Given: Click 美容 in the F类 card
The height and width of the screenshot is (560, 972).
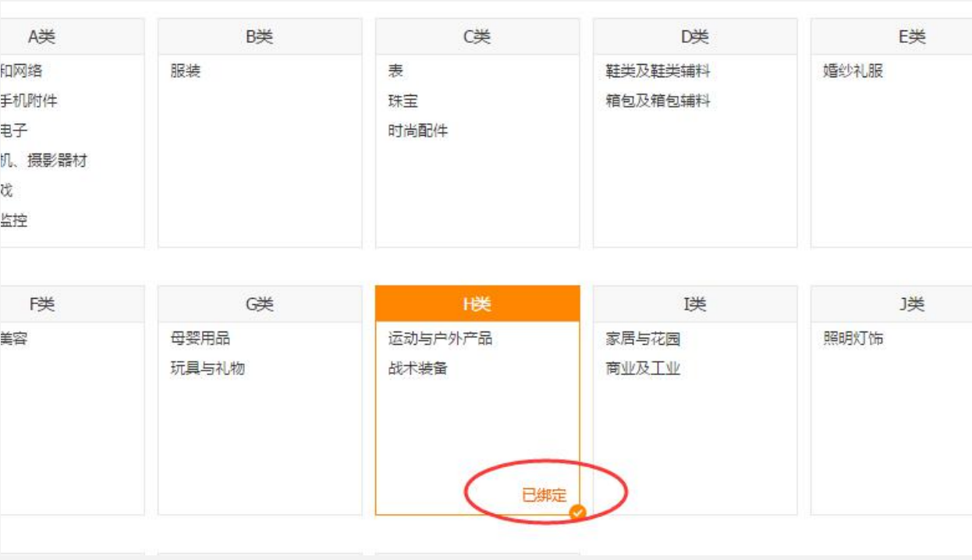Looking at the screenshot, I should click(14, 339).
